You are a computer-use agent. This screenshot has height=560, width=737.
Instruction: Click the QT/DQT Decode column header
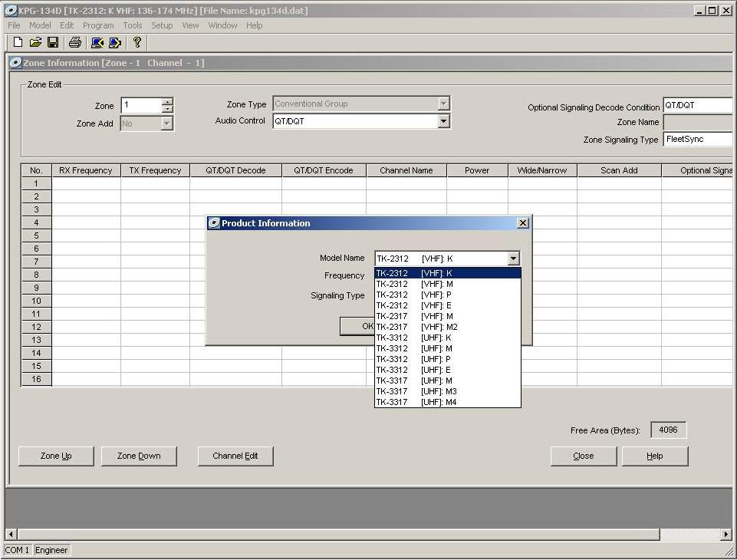[x=235, y=170]
